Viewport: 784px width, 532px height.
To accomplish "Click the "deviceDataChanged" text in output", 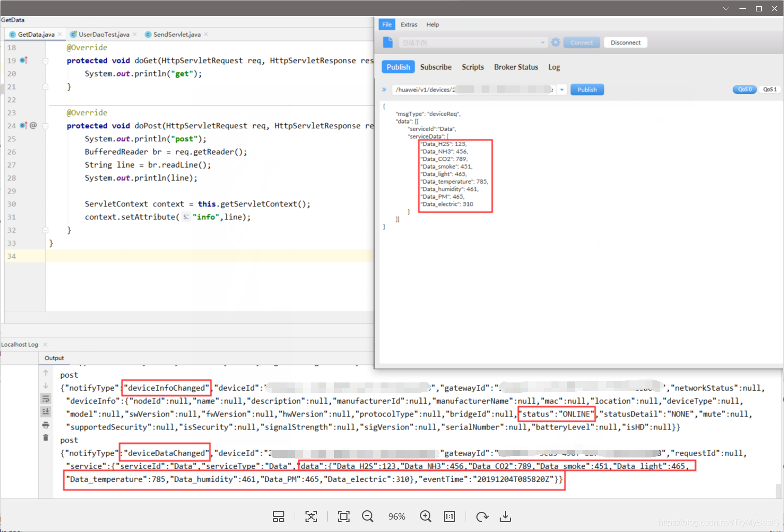I will [166, 453].
